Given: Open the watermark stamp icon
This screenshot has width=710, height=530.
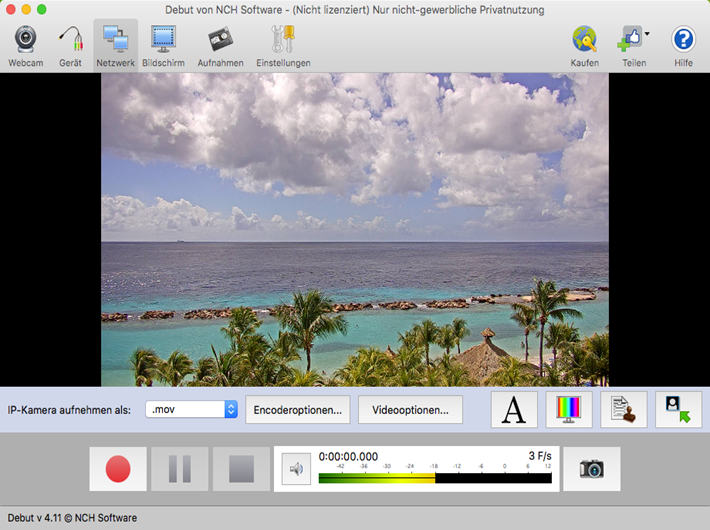Looking at the screenshot, I should (624, 410).
